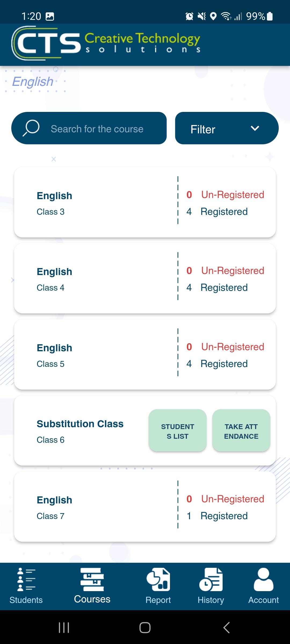
Task: Expand the Filter dropdown
Action: 227,128
